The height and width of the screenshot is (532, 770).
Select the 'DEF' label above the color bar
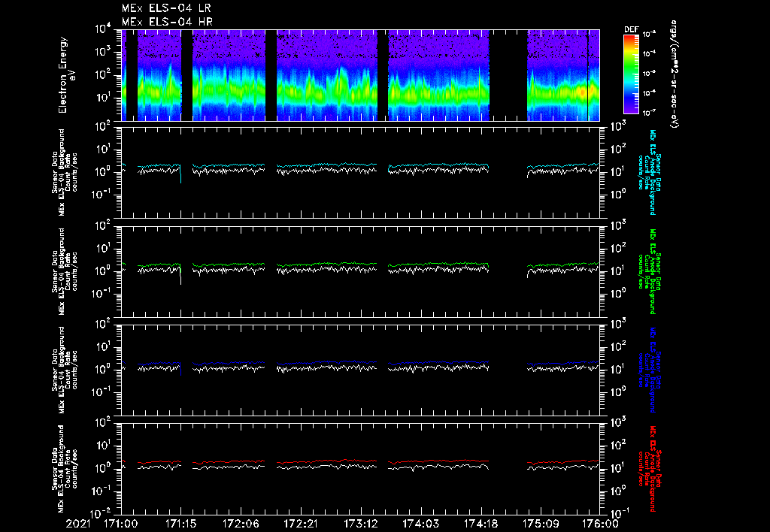[632, 29]
